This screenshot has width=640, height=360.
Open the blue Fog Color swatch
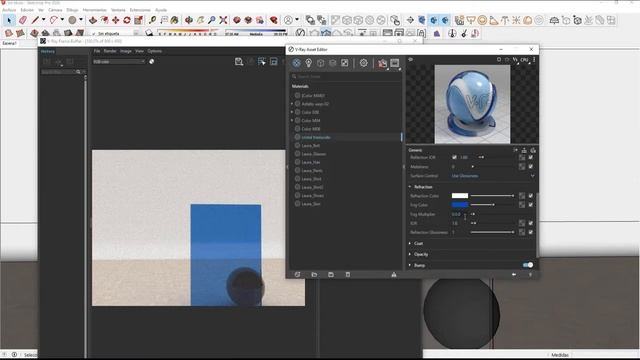[460, 205]
